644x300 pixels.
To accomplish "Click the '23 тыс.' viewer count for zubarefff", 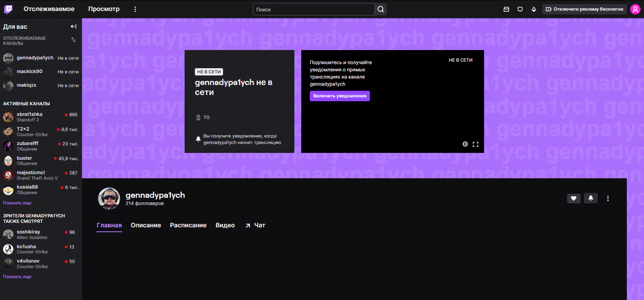I will [x=71, y=144].
